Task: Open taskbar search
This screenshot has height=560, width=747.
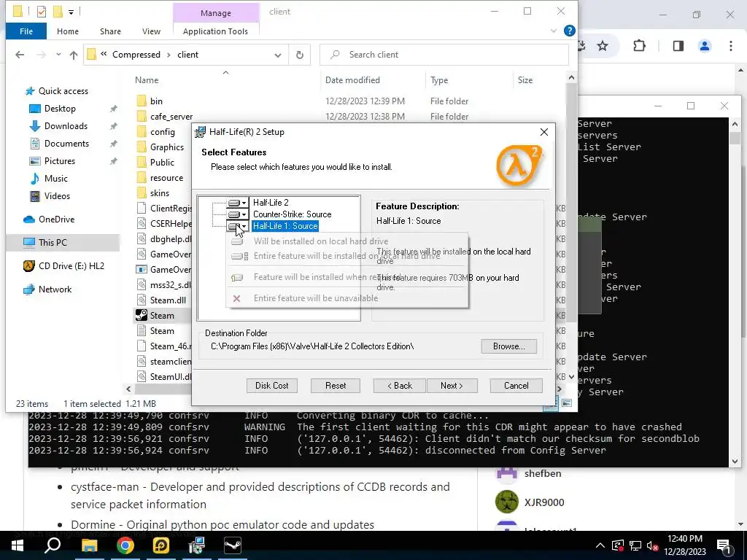Action: pyautogui.click(x=53, y=545)
